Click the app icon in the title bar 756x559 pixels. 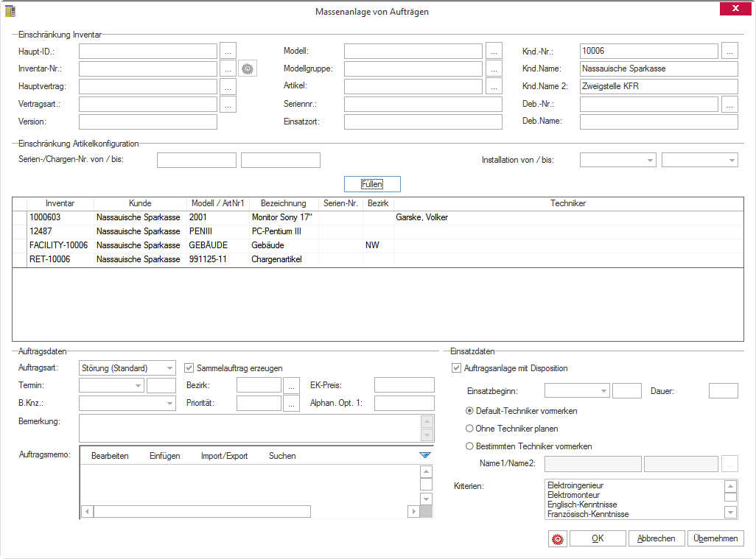coord(10,10)
